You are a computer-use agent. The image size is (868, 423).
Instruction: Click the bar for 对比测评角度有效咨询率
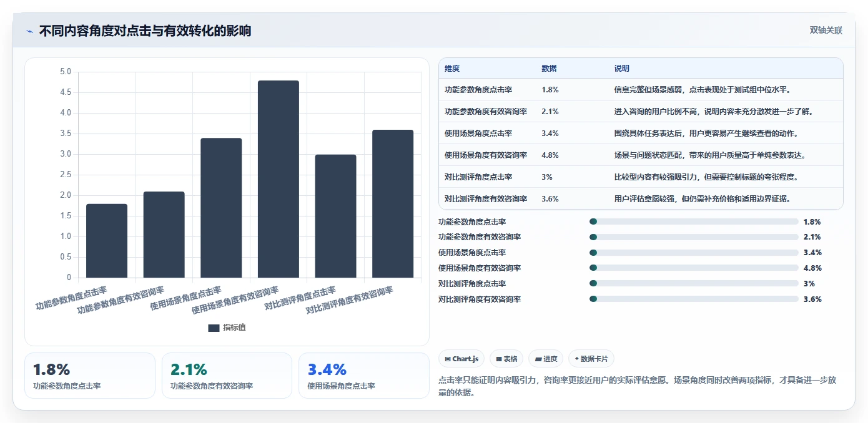click(x=393, y=204)
